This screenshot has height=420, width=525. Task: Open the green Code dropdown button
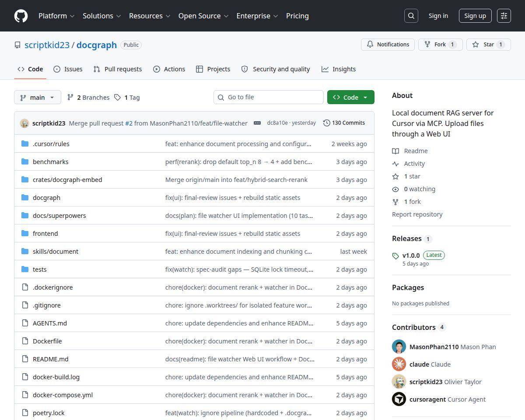click(x=351, y=97)
